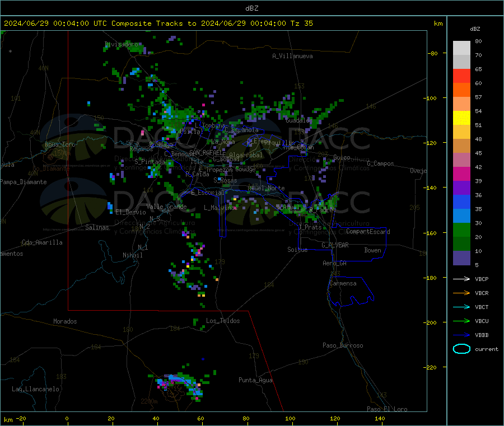Click the 'Salinas' map label
504x426 pixels.
(x=97, y=227)
